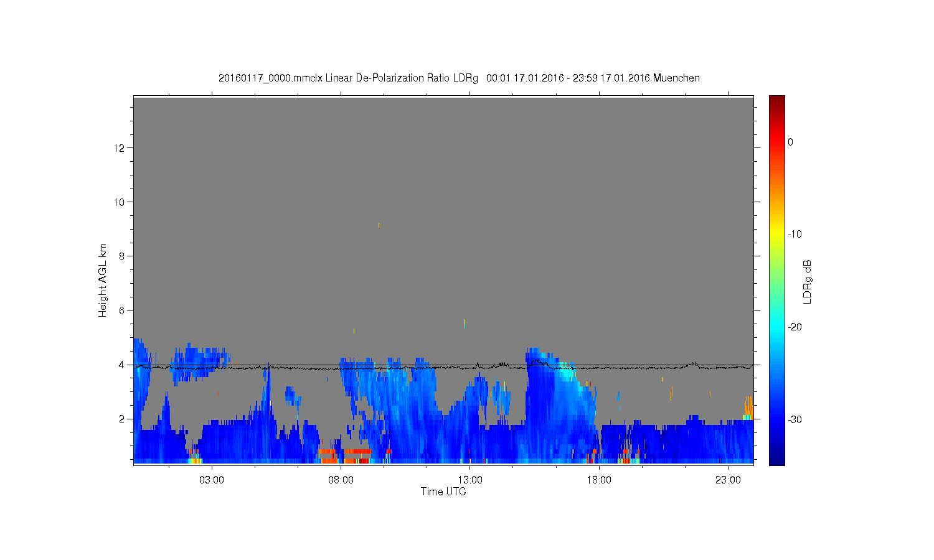Click the colorbar tick label "-20"
This screenshot has height=560, width=934.
pyautogui.click(x=795, y=327)
